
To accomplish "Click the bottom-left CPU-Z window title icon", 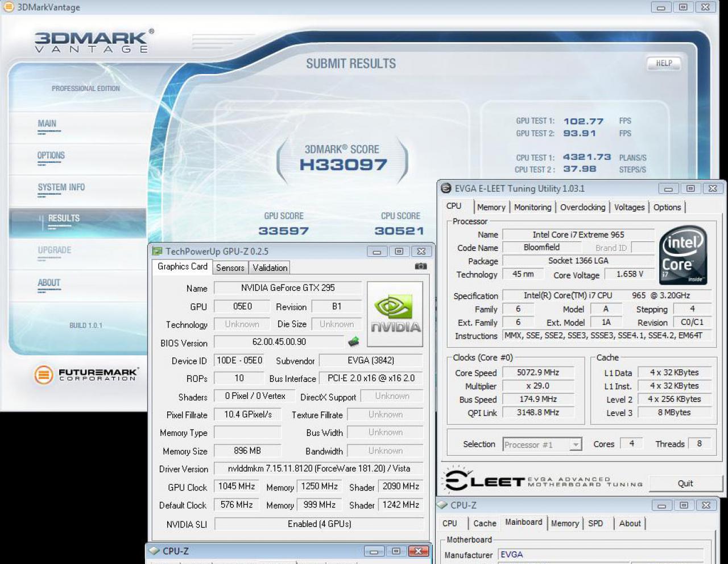I will 154,551.
